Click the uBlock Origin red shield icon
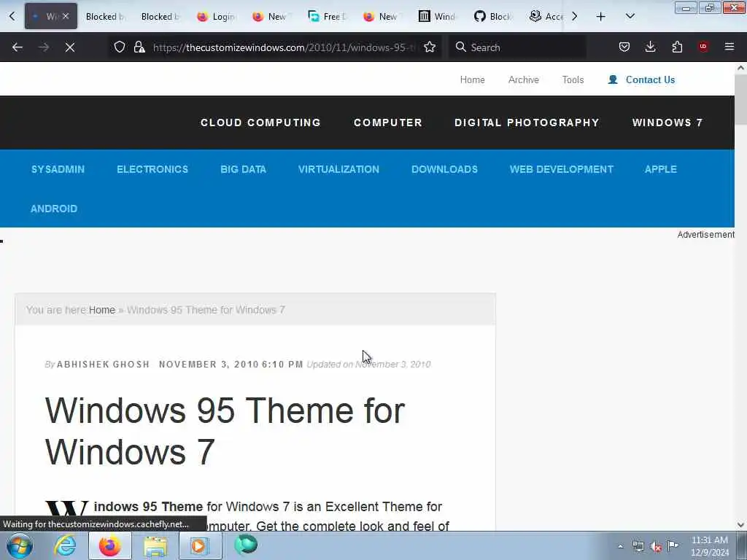The width and height of the screenshot is (747, 560). click(x=703, y=47)
